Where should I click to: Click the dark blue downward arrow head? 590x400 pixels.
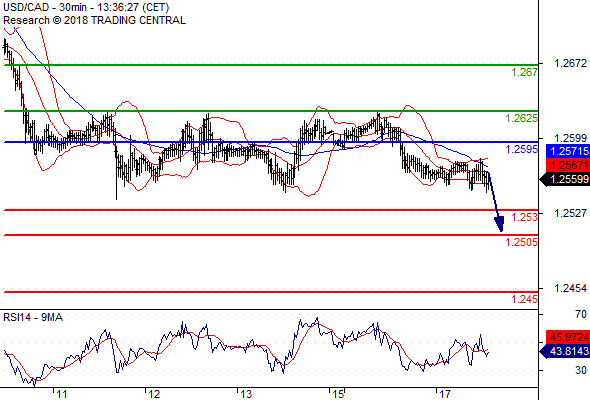[x=499, y=224]
